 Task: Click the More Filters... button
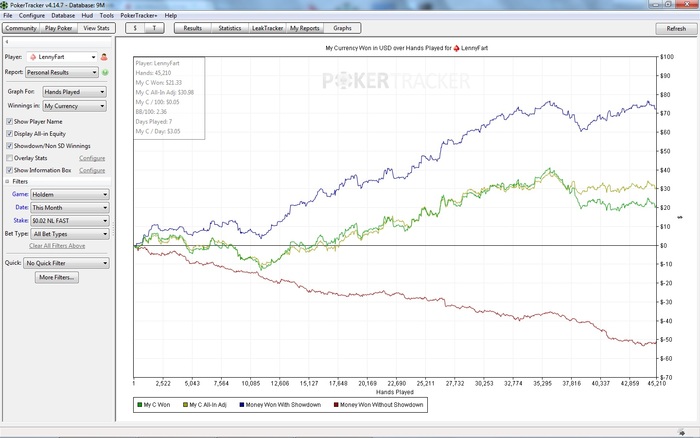click(57, 277)
